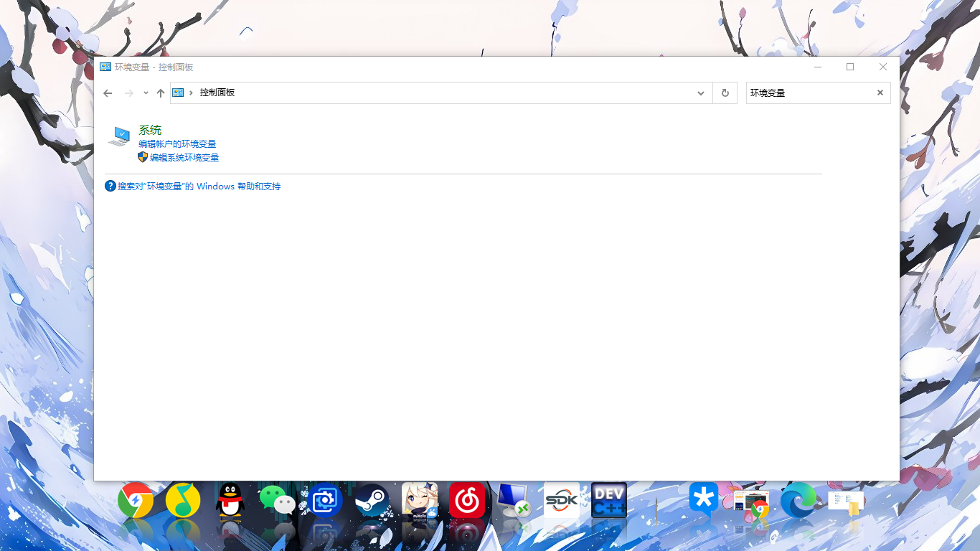Screen dimensions: 980x551
Task: Launch QQ penguin app
Action: click(230, 501)
